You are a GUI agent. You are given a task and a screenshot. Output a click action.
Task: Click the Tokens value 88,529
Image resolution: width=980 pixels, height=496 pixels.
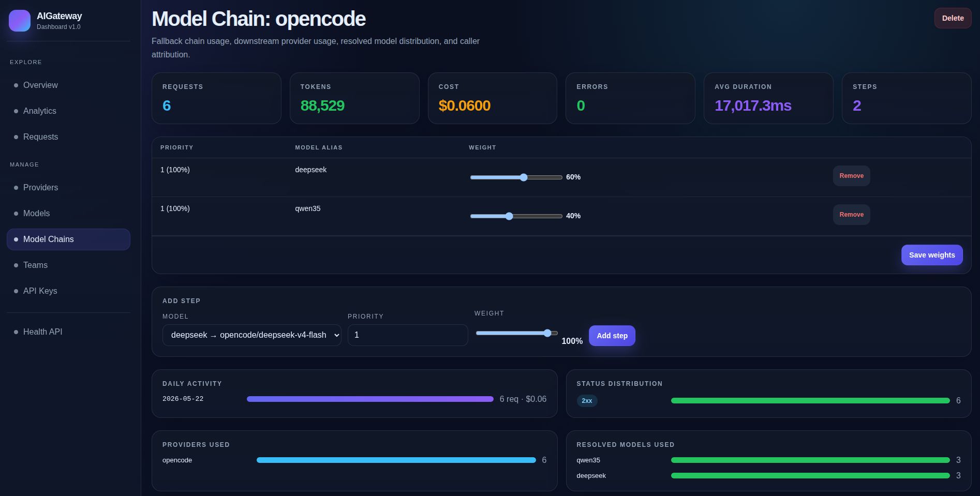[x=322, y=106]
